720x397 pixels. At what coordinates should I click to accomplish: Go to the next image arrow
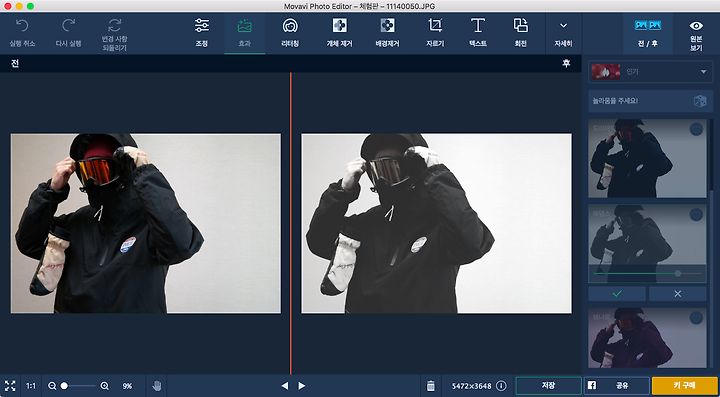click(x=302, y=386)
